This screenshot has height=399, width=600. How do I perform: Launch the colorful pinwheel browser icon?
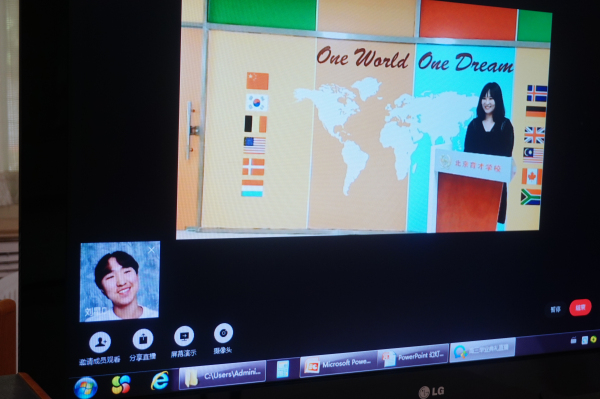121,384
